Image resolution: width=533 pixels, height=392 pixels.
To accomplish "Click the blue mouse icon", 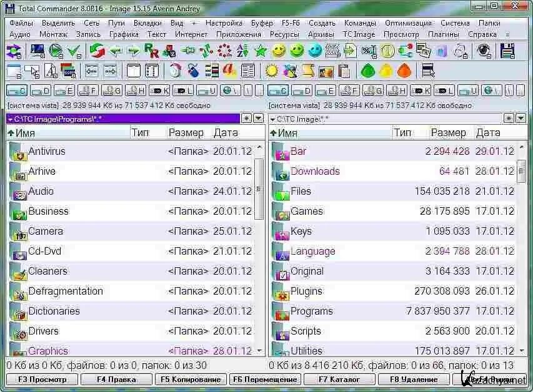I will [193, 71].
